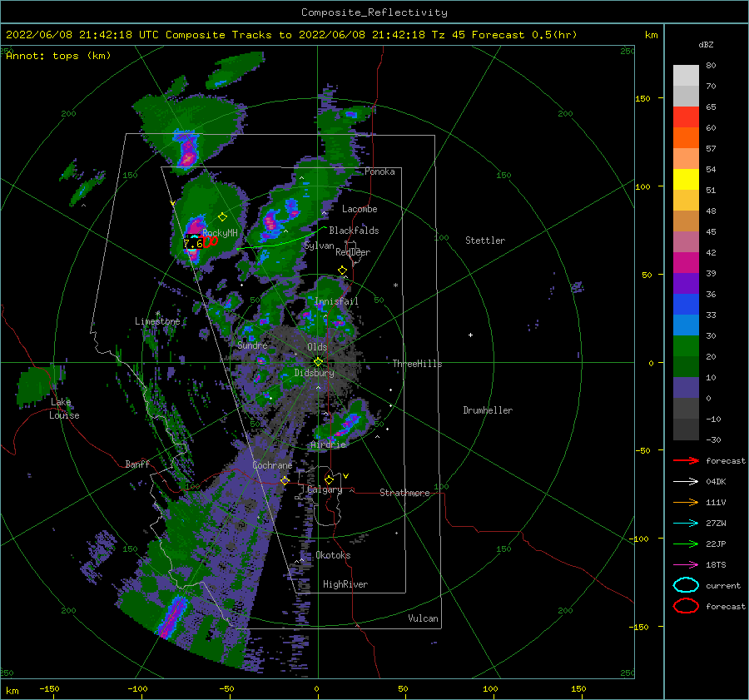
Task: Click the ThreeHills city label
Action: (x=417, y=364)
